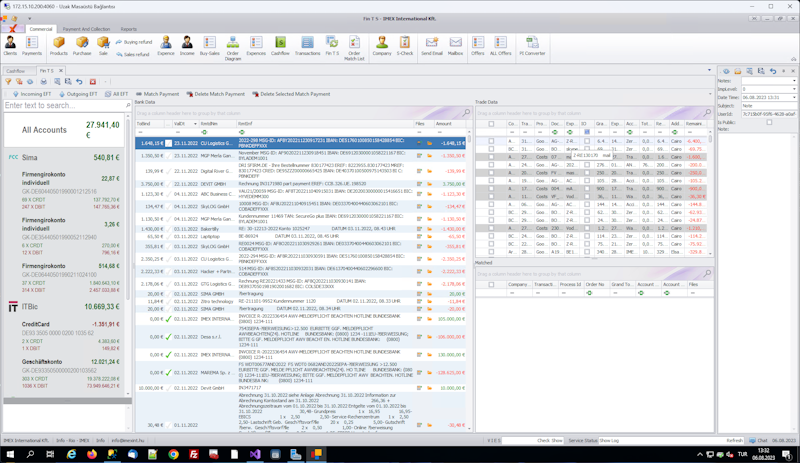Click Buying refund in ribbon
Screen dimensions: 800x463
(x=134, y=42)
